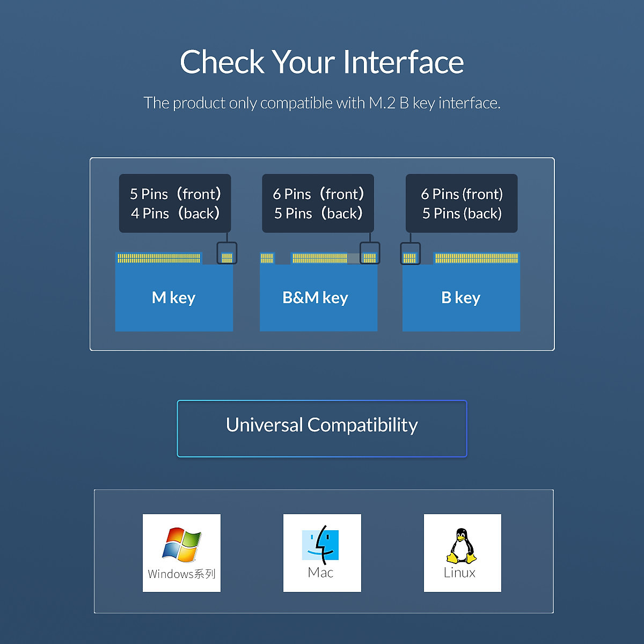Select the M key connector diagram

pyautogui.click(x=174, y=291)
